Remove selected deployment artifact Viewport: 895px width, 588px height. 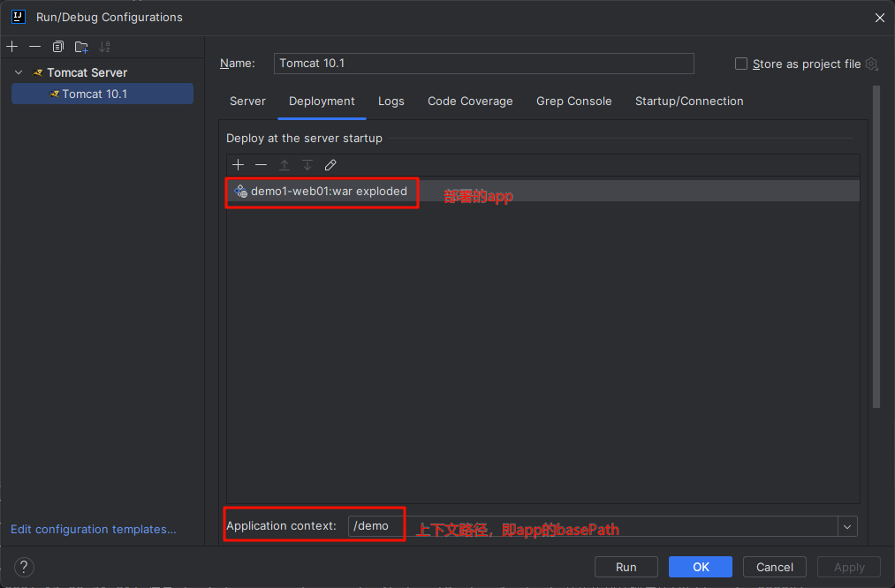261,165
